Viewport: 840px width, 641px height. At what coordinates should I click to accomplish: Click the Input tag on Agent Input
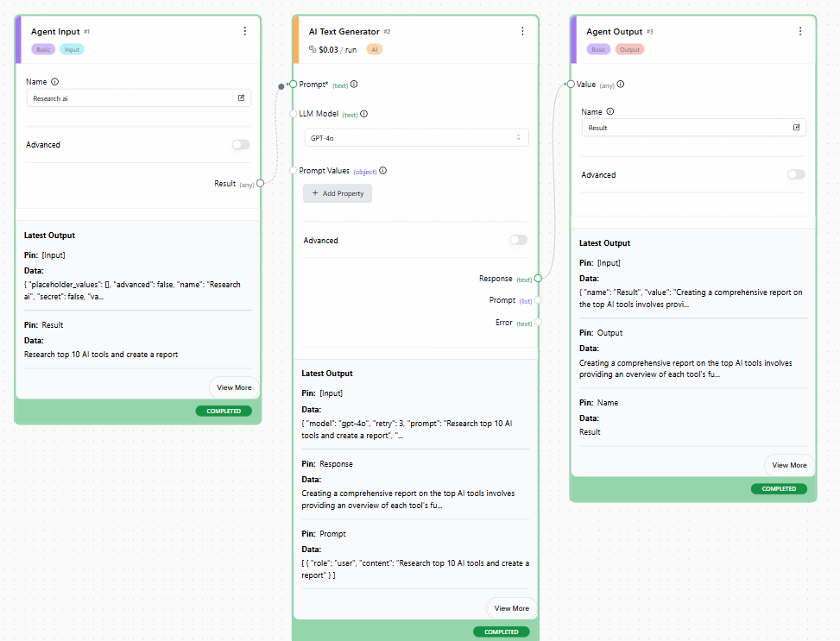click(72, 49)
